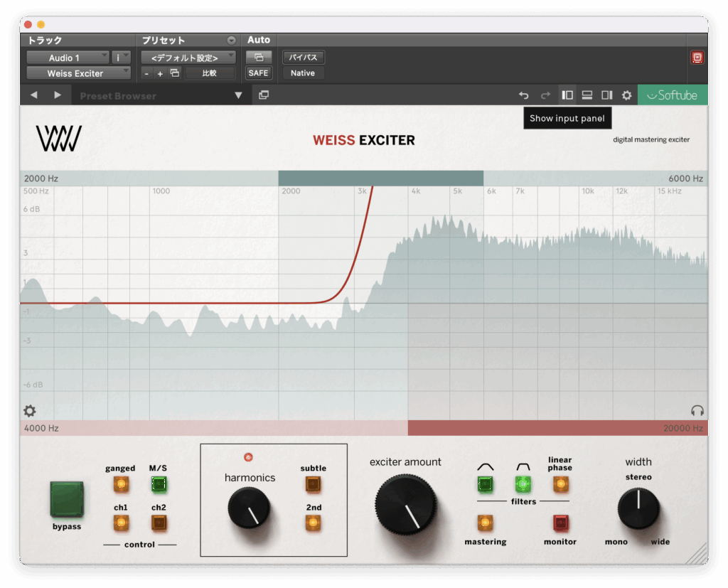The width and height of the screenshot is (728, 588).
Task: Toggle the green bypass button
Action: click(67, 499)
